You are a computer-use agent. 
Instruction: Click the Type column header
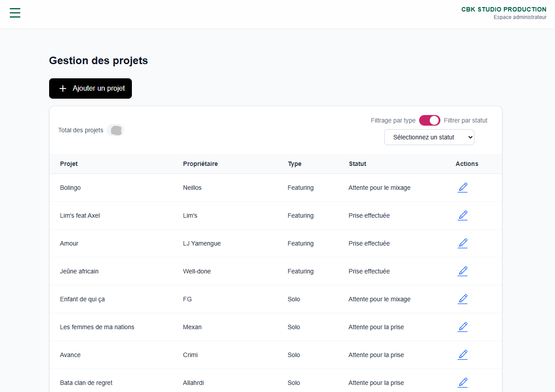pos(295,164)
